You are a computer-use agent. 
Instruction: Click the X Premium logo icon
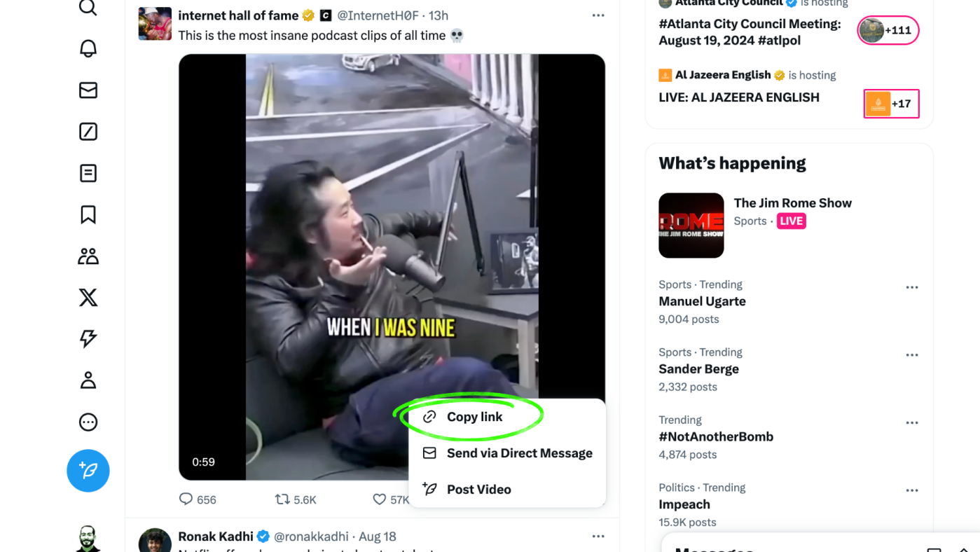click(x=88, y=298)
